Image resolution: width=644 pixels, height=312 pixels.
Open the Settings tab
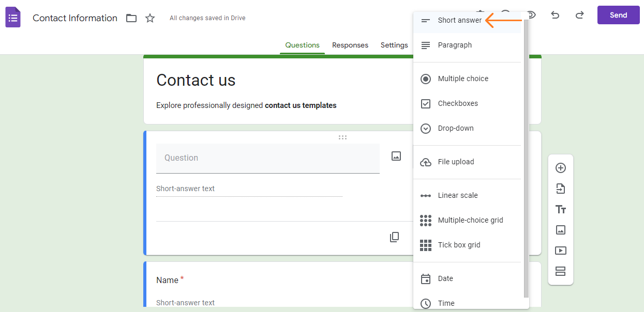(394, 45)
